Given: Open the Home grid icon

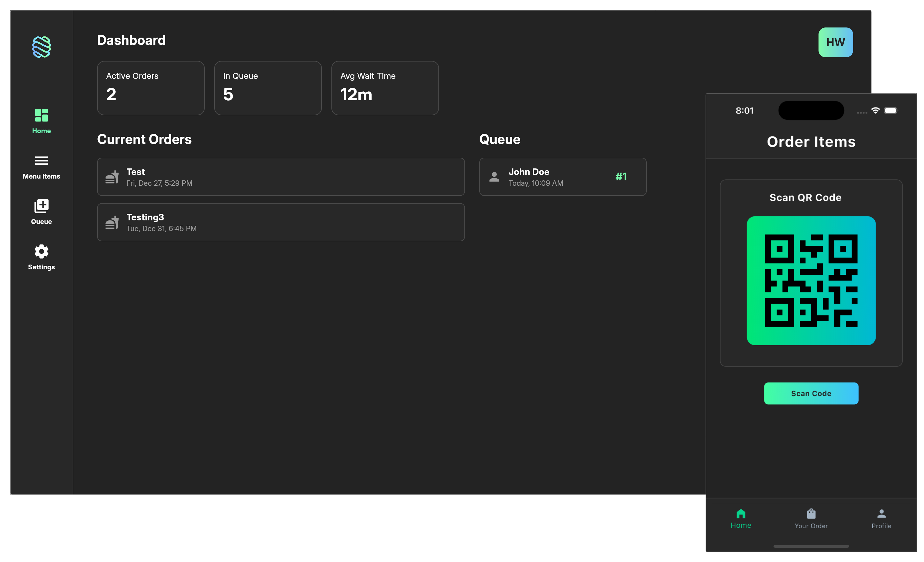Looking at the screenshot, I should pyautogui.click(x=41, y=115).
